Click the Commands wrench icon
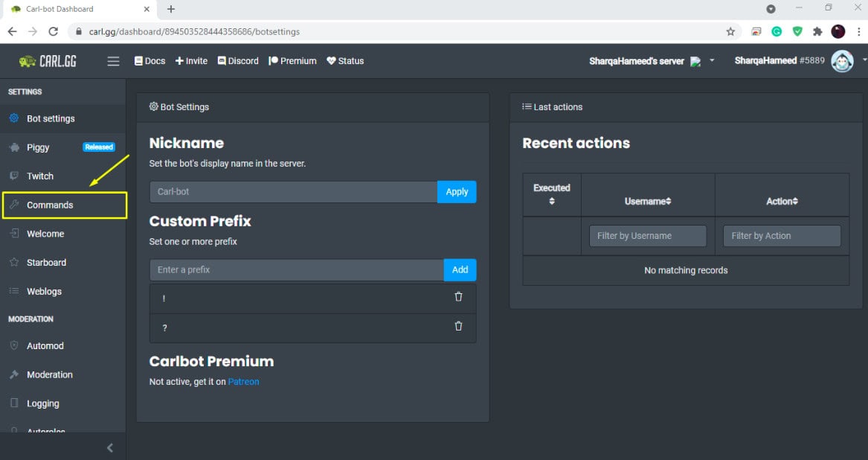 pyautogui.click(x=14, y=205)
